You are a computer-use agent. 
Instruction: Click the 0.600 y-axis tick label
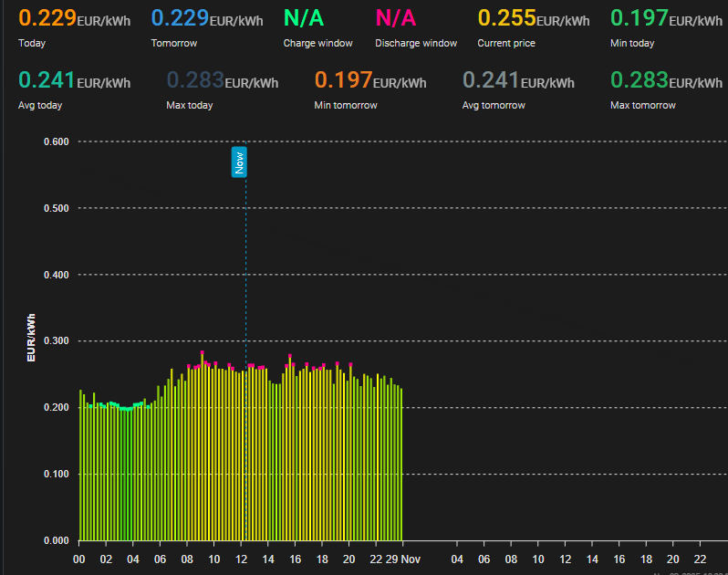coord(57,141)
